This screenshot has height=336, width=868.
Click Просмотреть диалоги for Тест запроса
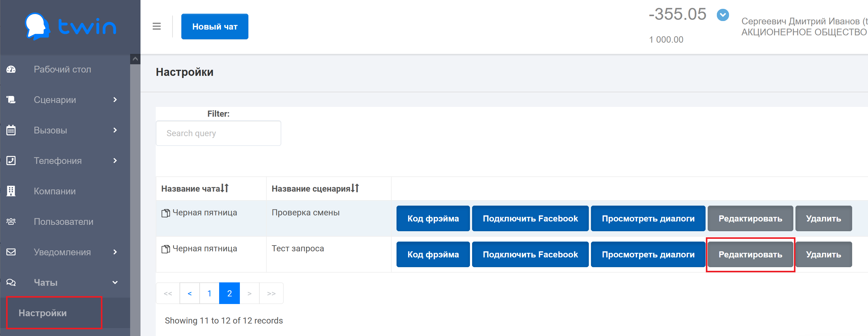tap(648, 255)
